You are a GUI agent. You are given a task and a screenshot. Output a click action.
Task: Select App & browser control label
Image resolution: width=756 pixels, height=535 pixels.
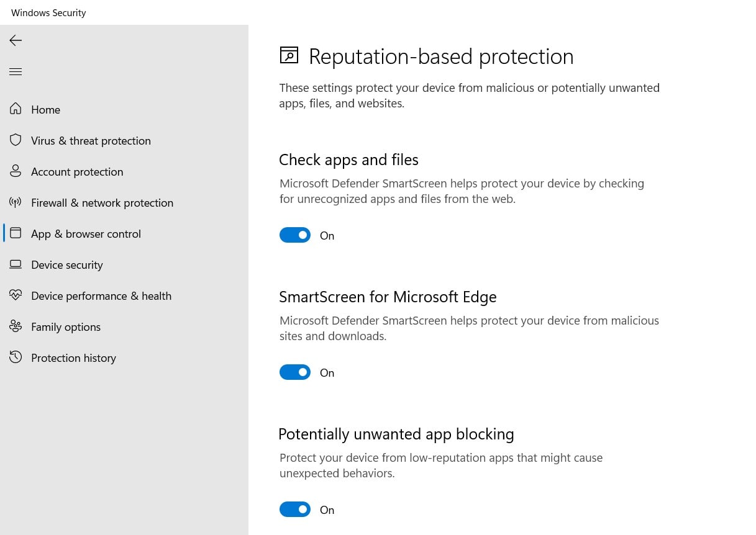[86, 234]
